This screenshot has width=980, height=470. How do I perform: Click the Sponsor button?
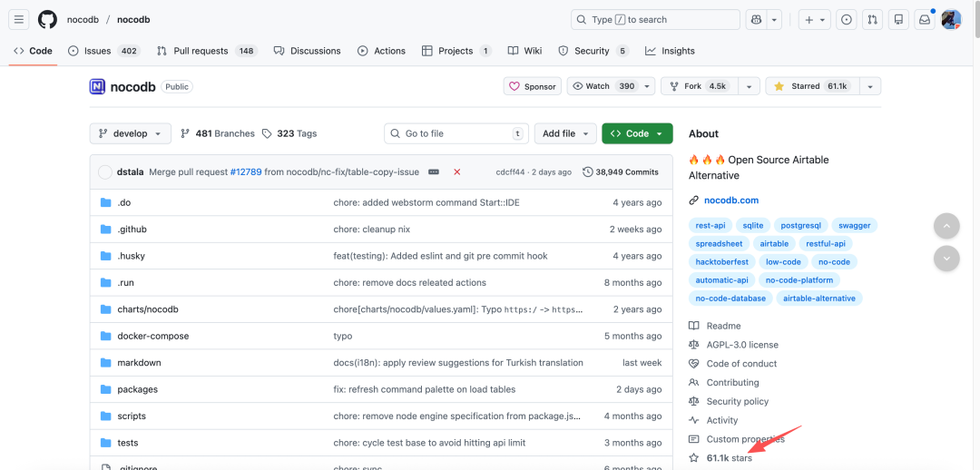pyautogui.click(x=533, y=86)
